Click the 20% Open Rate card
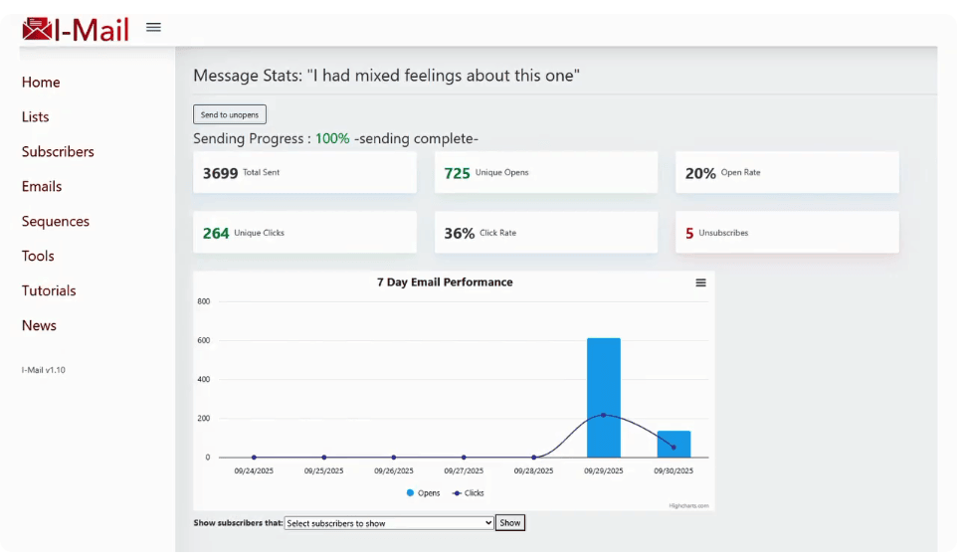Screen dimensions: 961x560 [787, 173]
